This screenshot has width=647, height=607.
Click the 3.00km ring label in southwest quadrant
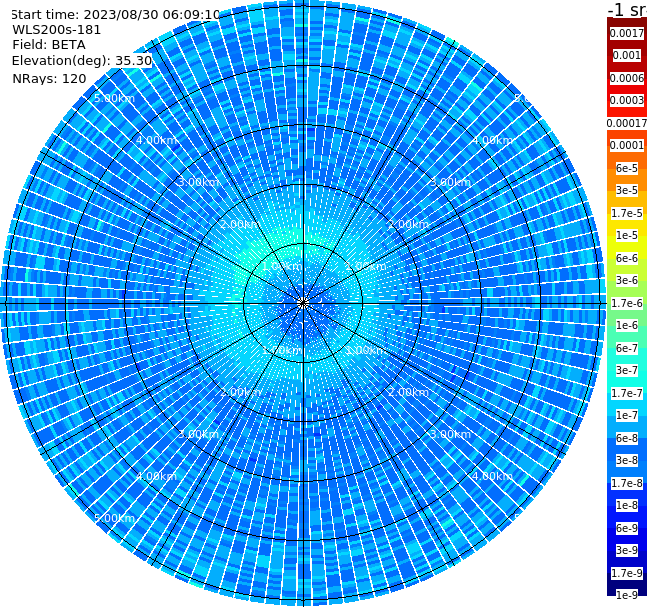198,434
